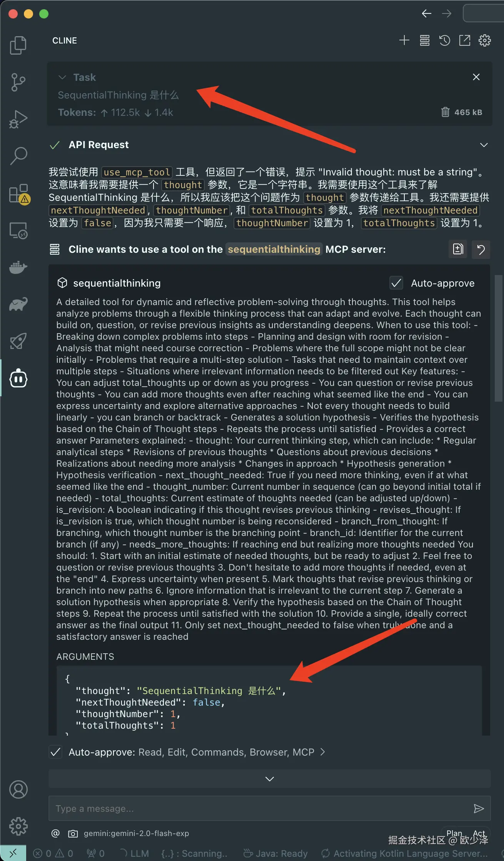The height and width of the screenshot is (861, 504).
Task: Open task history clock icon
Action: tap(445, 40)
